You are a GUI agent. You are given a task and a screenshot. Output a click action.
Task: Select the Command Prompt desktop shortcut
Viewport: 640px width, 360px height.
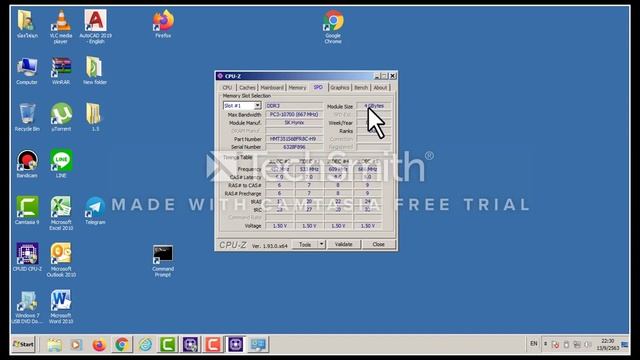pos(163,261)
